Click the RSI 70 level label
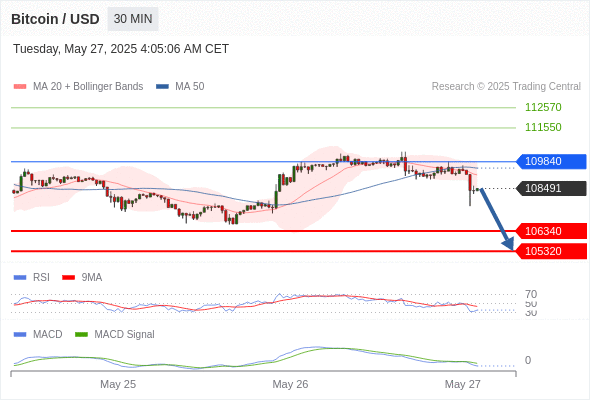This screenshot has height=400, width=590. [531, 294]
